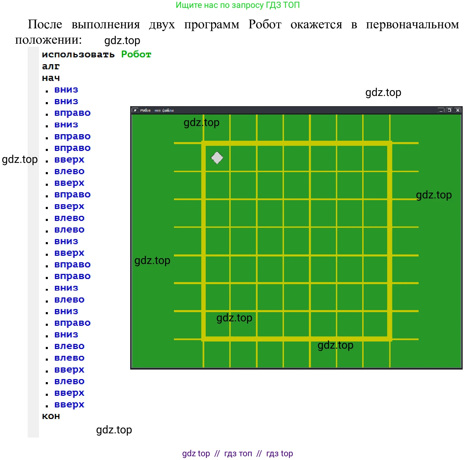Open the green ГДЗ ТОП link at the top

coord(238,5)
